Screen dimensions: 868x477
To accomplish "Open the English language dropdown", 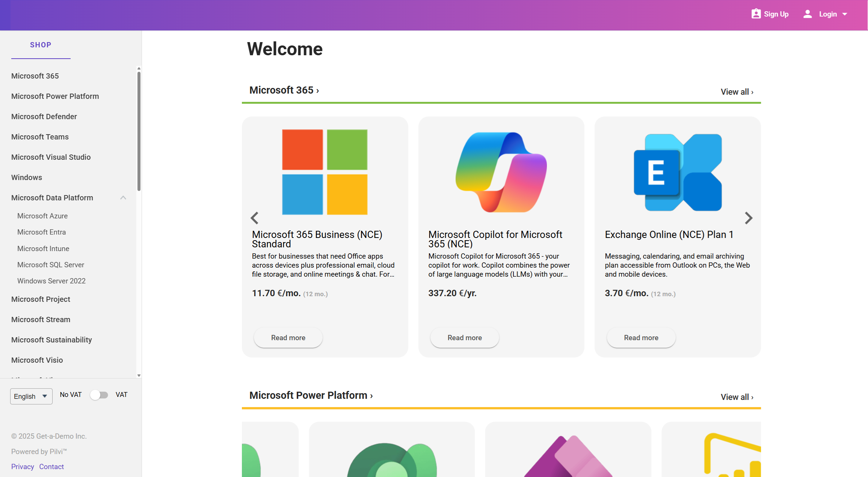I will pyautogui.click(x=31, y=396).
